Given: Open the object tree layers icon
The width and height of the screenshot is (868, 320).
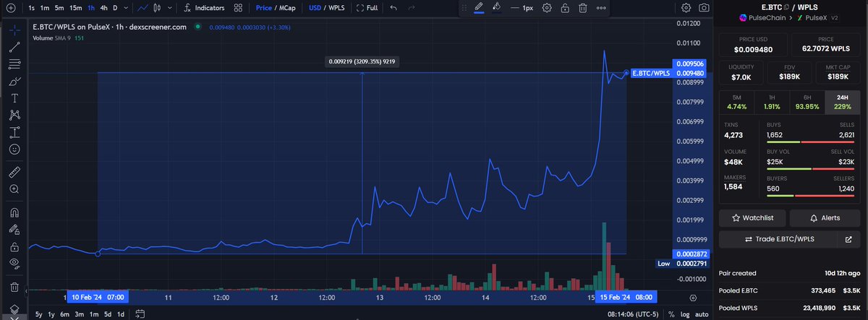Looking at the screenshot, I should coord(14,311).
